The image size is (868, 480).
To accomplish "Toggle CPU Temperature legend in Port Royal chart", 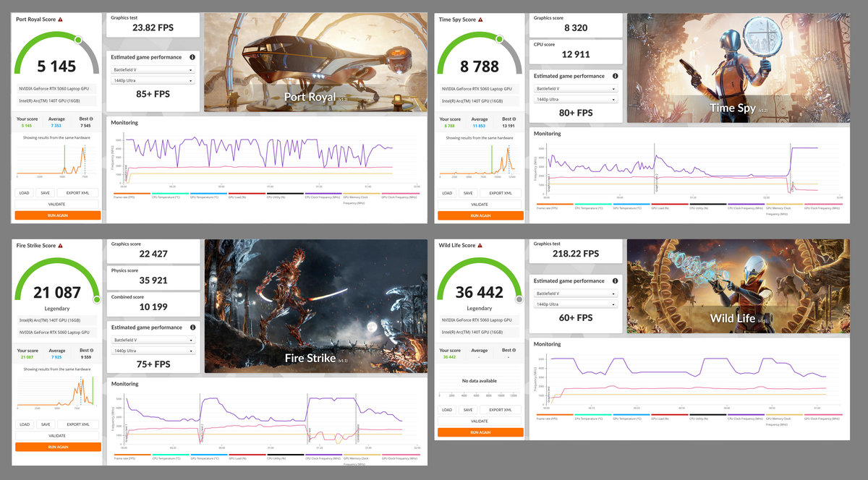I will 170,196.
